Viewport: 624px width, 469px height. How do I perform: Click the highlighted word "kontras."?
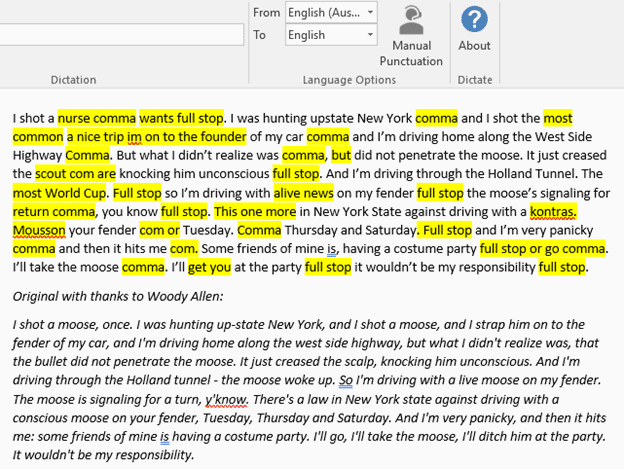[x=553, y=211]
